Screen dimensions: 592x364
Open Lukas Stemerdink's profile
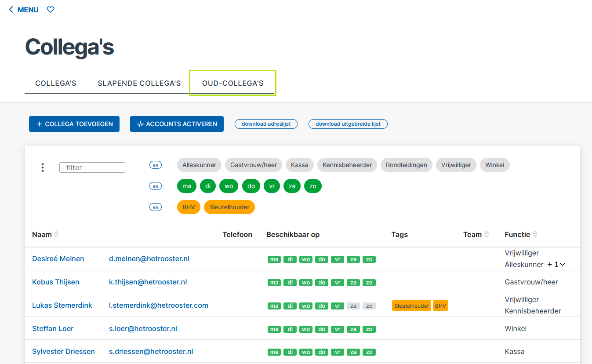pyautogui.click(x=62, y=305)
